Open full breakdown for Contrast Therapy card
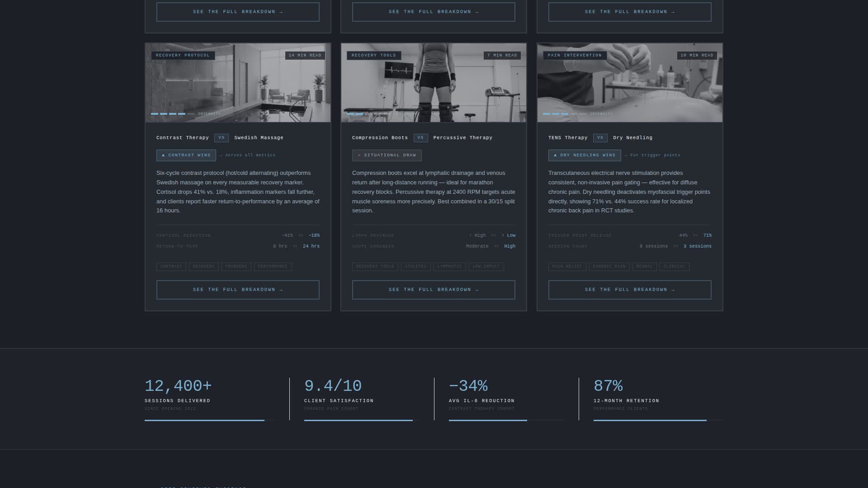 point(238,290)
